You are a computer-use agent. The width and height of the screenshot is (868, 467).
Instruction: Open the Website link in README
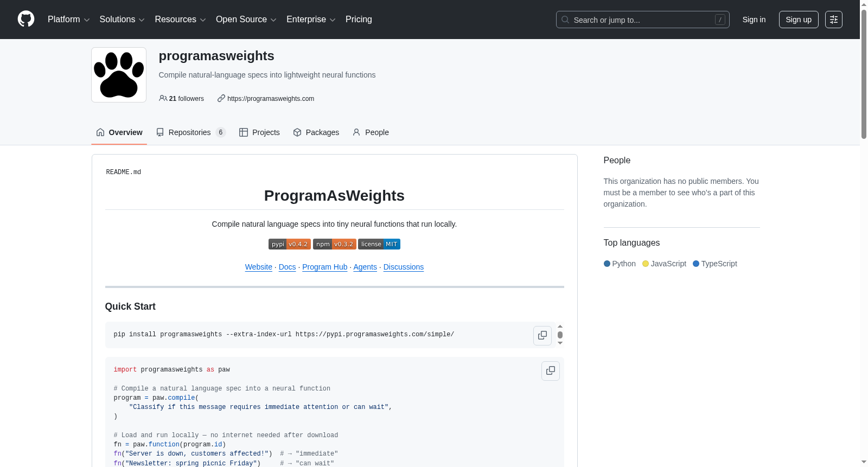click(x=259, y=267)
